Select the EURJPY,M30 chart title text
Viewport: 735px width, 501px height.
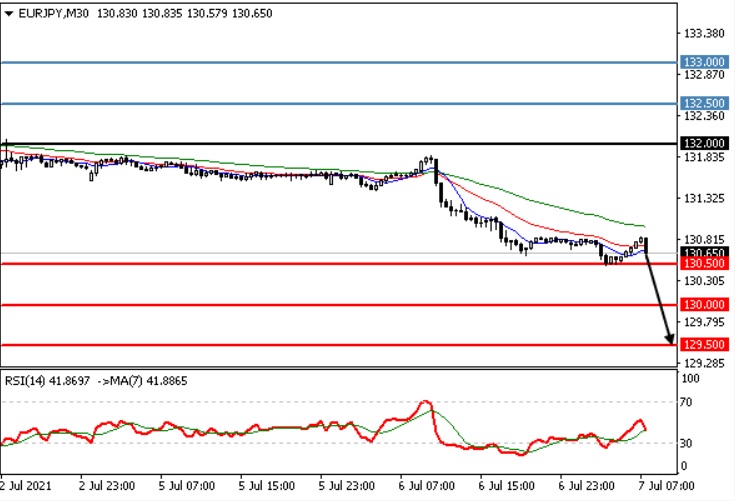coord(53,14)
